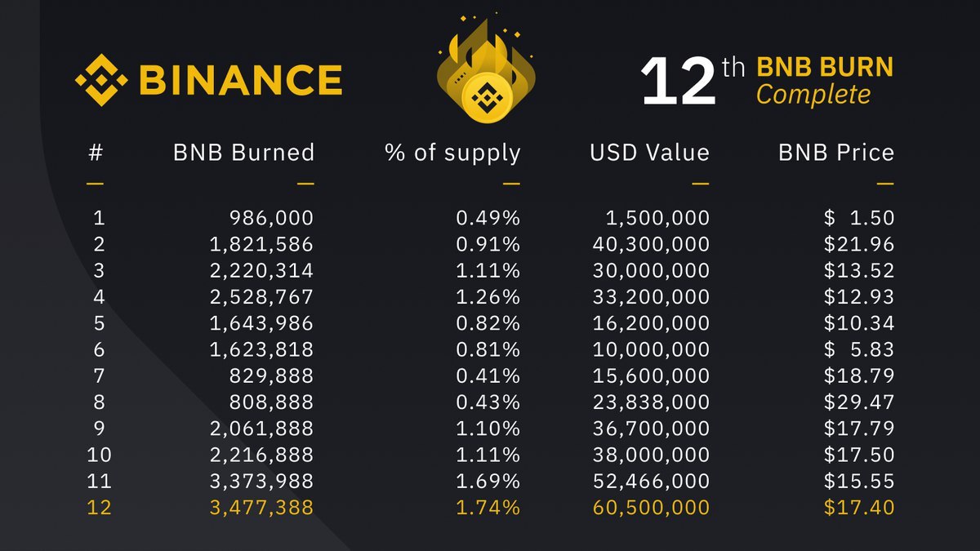Click the Binance diamond logo icon
This screenshot has width=980, height=551.
[101, 80]
